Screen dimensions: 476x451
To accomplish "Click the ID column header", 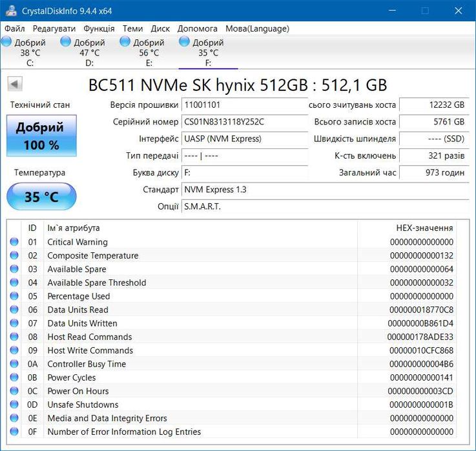I will [x=32, y=228].
